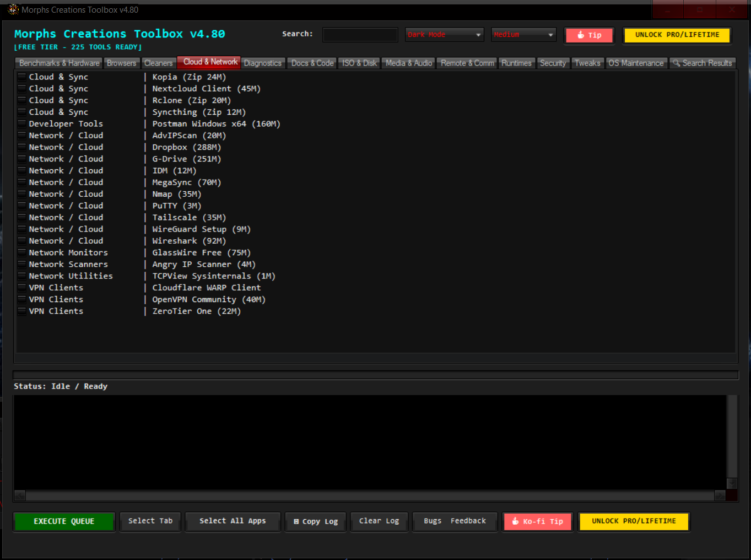
Task: Tick the MegaSync checkbox
Action: coord(22,182)
